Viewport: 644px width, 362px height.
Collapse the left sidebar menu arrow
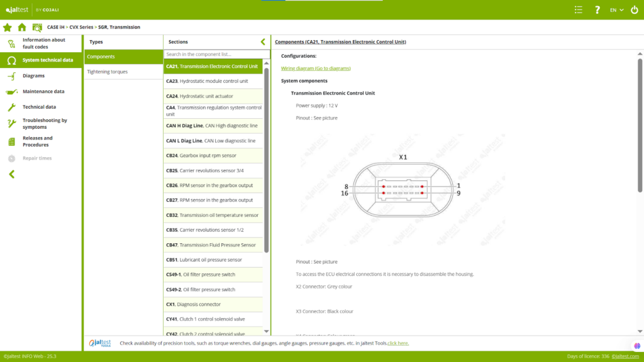coord(11,174)
